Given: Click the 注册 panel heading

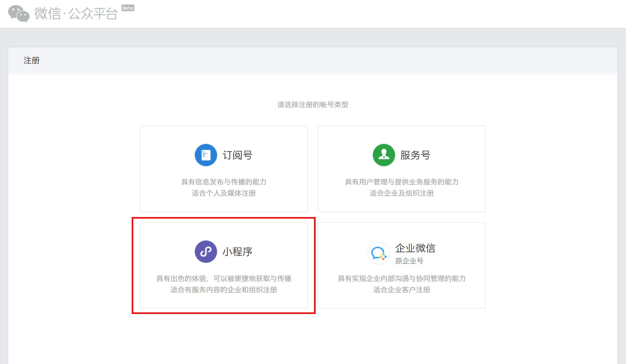Looking at the screenshot, I should click(x=32, y=60).
